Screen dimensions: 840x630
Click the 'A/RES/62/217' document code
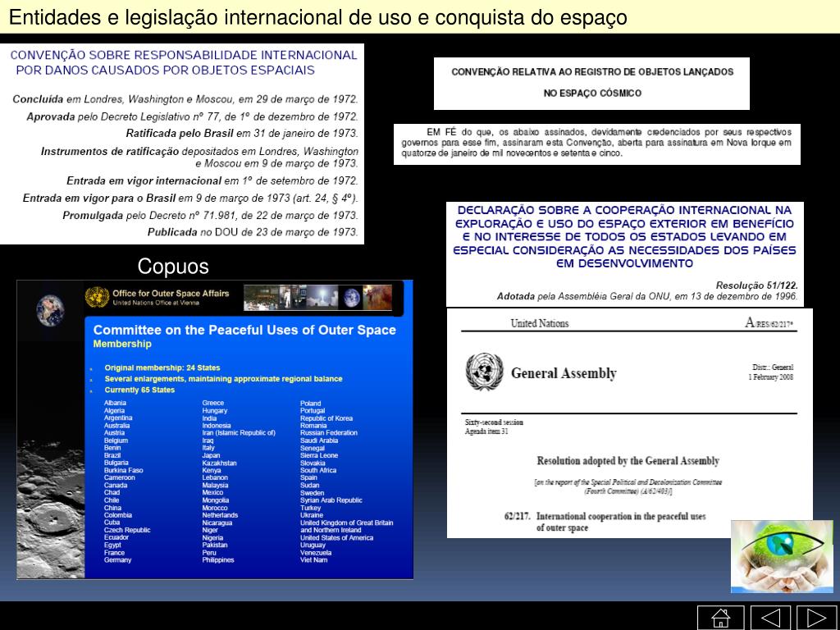(x=769, y=322)
